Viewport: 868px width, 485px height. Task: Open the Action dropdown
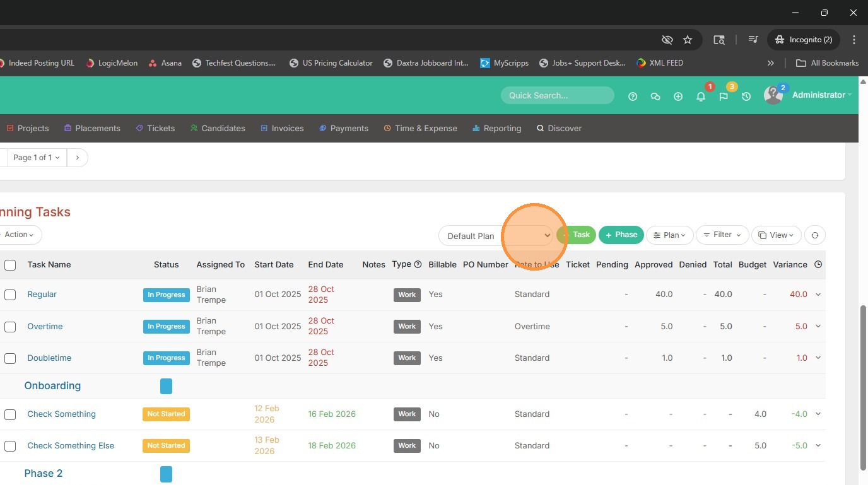click(x=19, y=235)
